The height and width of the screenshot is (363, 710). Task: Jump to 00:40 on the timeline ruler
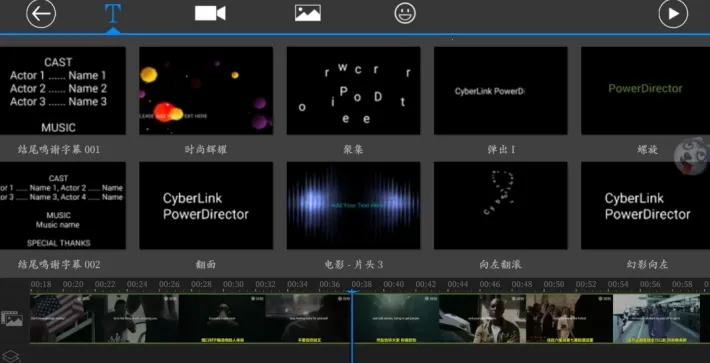click(x=394, y=284)
